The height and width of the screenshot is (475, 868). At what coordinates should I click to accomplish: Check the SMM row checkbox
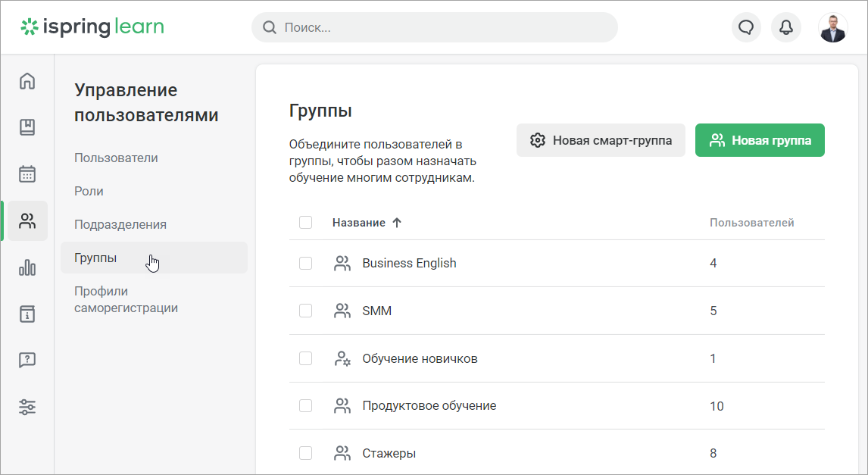(305, 311)
